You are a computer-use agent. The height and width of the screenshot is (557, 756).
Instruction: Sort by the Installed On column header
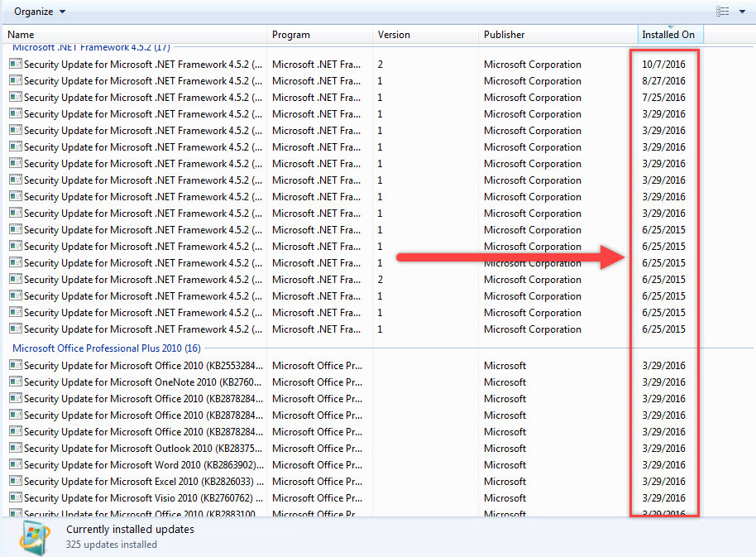[668, 35]
